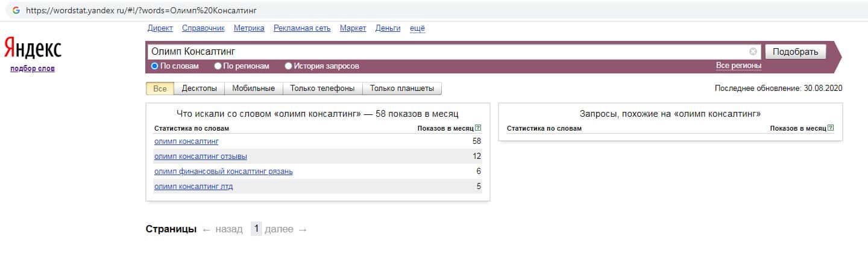868x257 pixels.
Task: Click the Google icon in address bar
Action: [16, 11]
